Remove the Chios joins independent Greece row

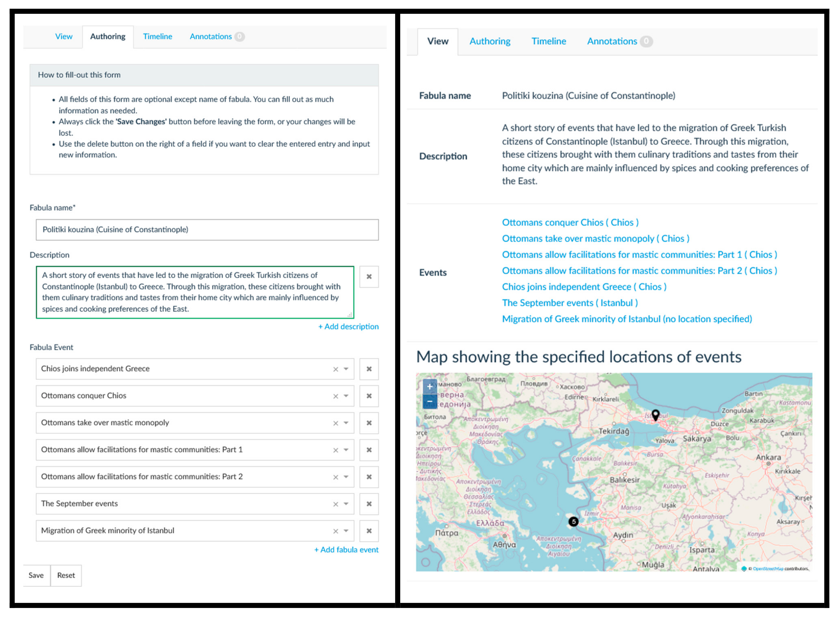click(369, 369)
